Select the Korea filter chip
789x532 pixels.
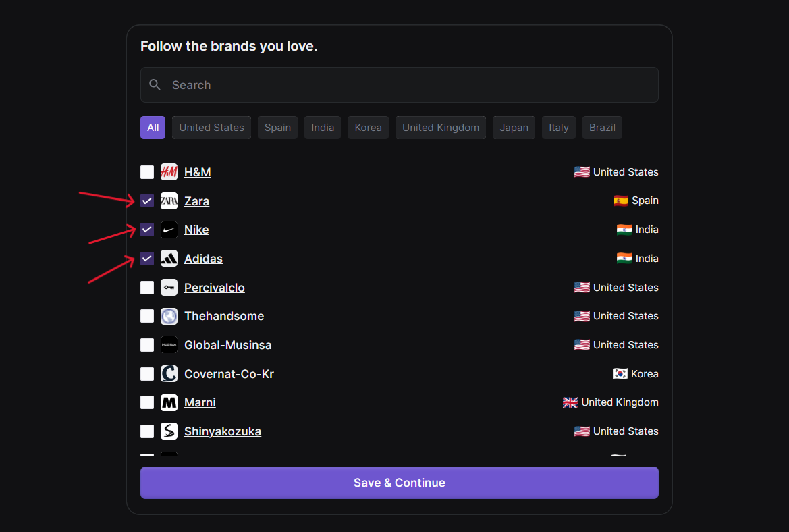point(368,128)
